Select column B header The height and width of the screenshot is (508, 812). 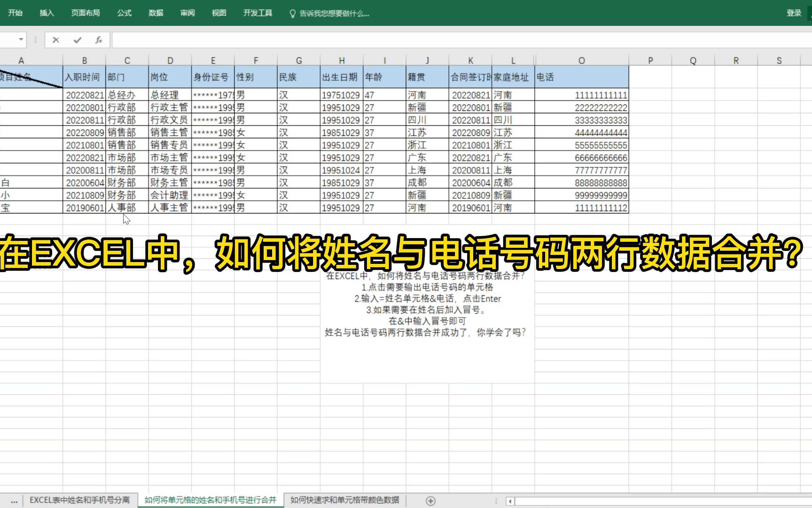85,61
